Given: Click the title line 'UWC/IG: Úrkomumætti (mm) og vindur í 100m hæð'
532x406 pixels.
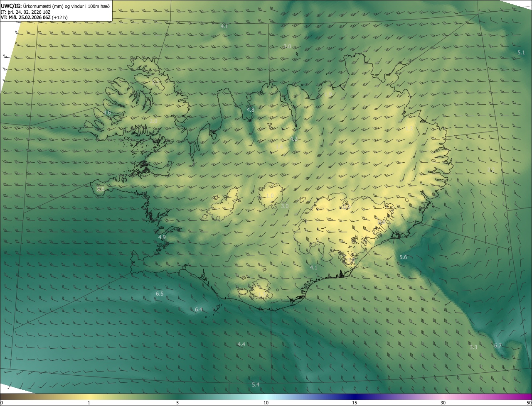Looking at the screenshot, I should 55,6.
